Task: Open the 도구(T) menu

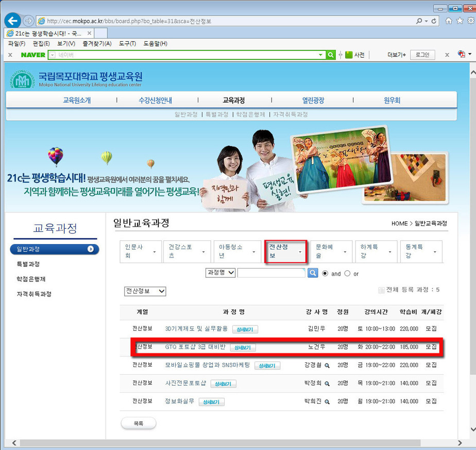Action: tap(128, 44)
